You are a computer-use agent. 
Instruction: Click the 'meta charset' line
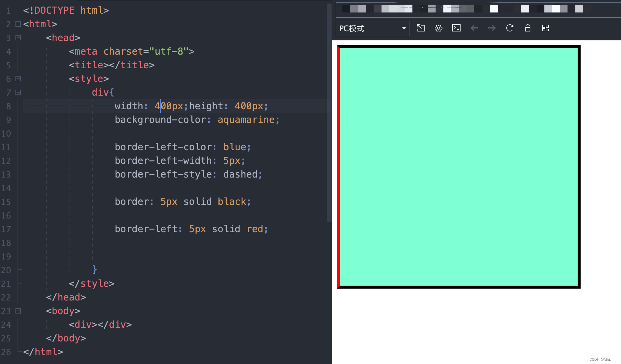point(132,51)
